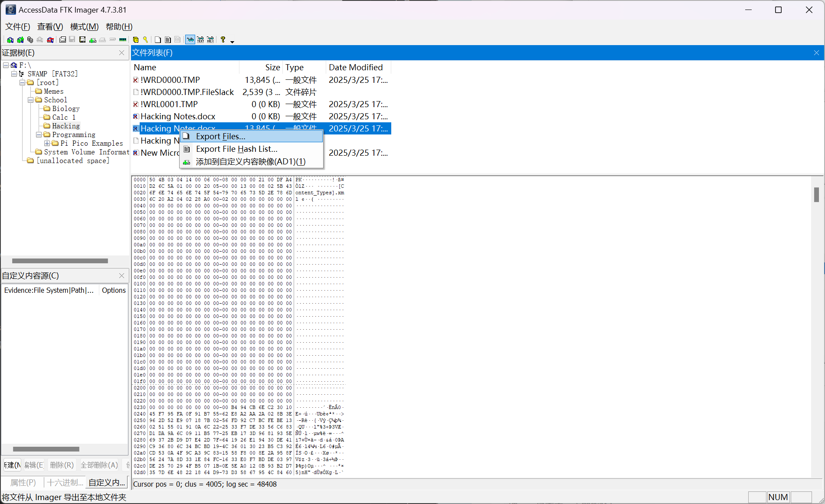Sort the file list by Size column

[x=261, y=67]
